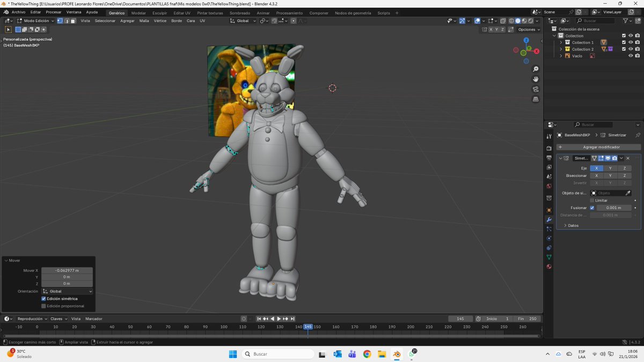Click the select box tool icon

(x=8, y=29)
